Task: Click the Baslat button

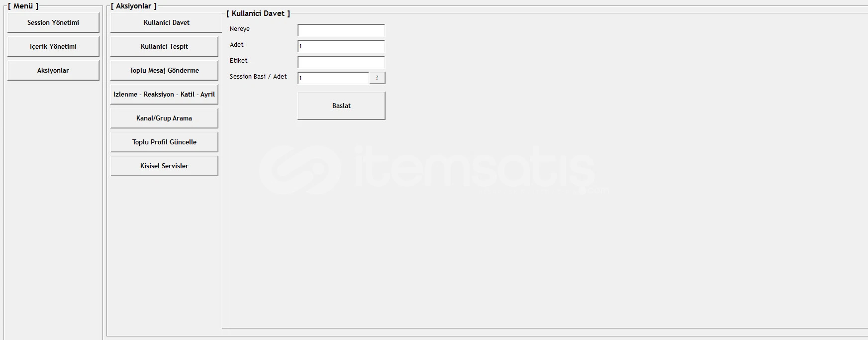Action: (341, 106)
